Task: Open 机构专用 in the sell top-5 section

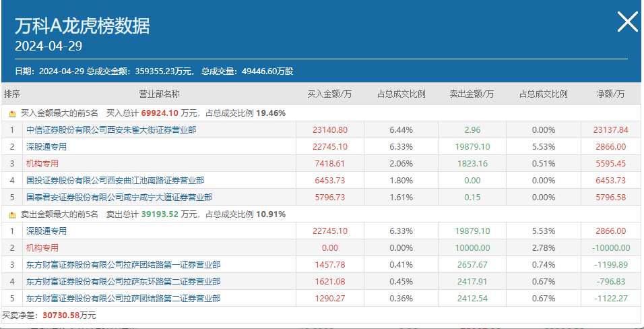Action: [x=42, y=248]
